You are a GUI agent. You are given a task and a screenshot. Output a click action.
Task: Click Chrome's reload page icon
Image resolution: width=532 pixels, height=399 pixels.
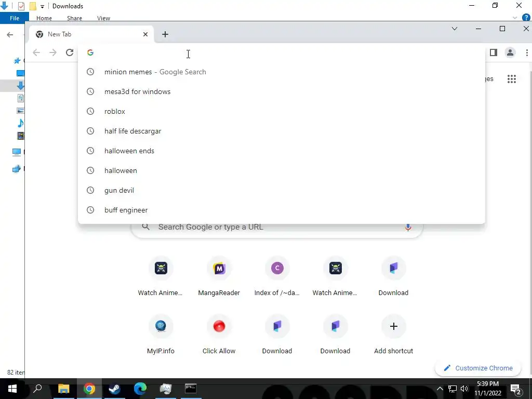click(70, 52)
